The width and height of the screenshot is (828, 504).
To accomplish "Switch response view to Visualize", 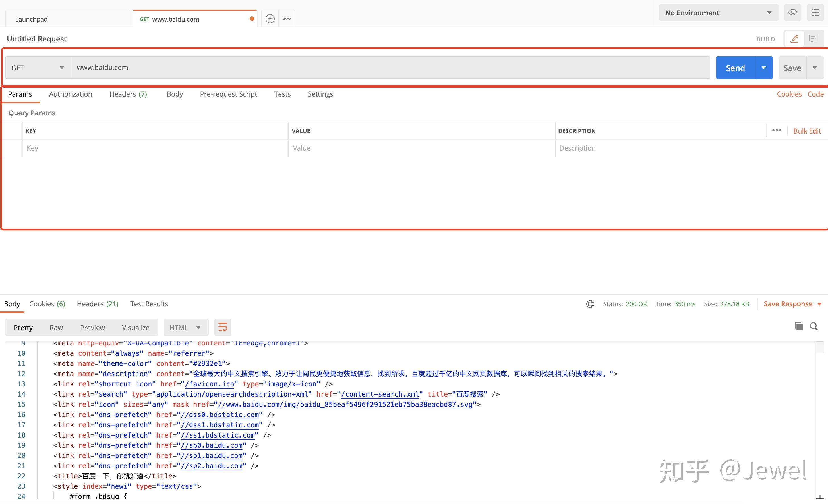I will pos(136,327).
